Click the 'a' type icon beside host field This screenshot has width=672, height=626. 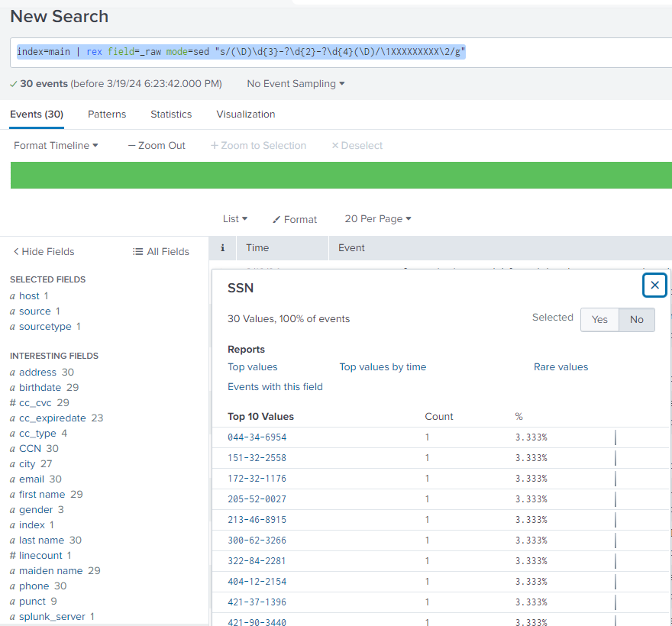click(14, 295)
